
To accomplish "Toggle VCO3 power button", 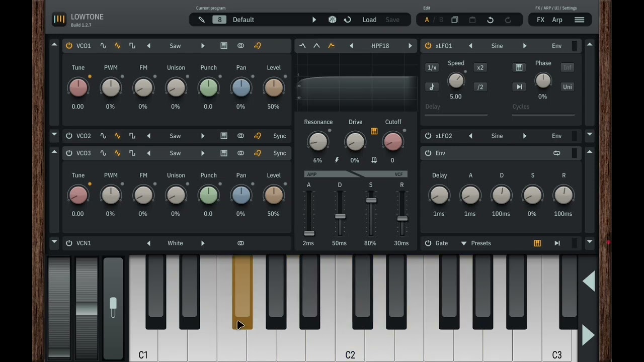I will point(69,153).
